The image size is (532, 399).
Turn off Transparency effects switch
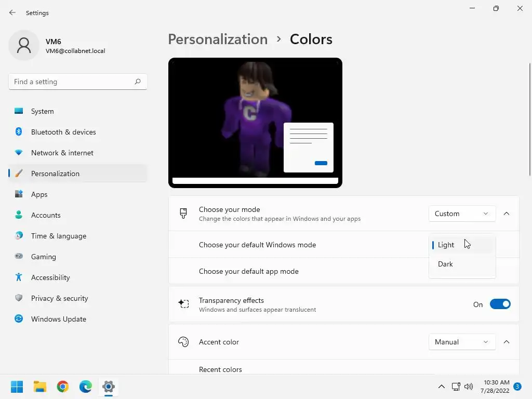[500, 304]
